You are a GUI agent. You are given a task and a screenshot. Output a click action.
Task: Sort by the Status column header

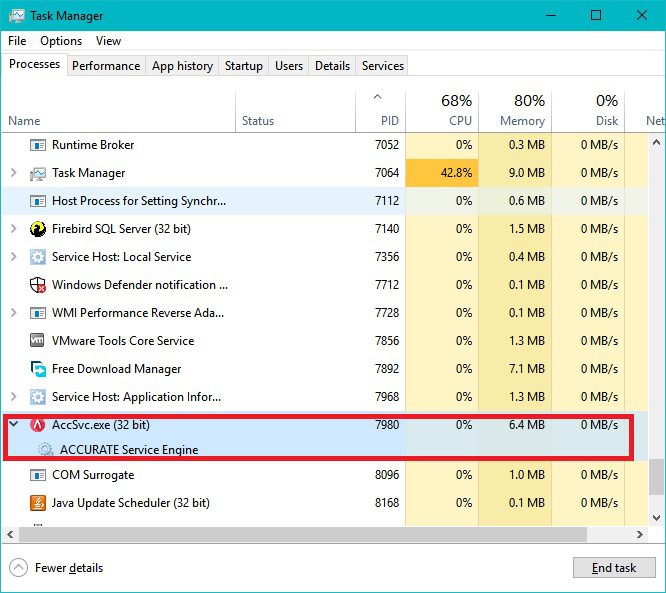point(295,111)
